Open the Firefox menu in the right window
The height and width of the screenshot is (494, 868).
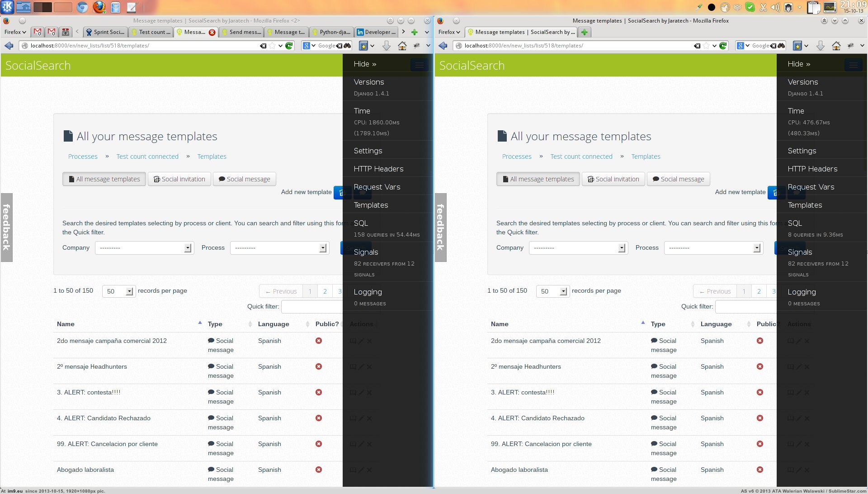(449, 32)
